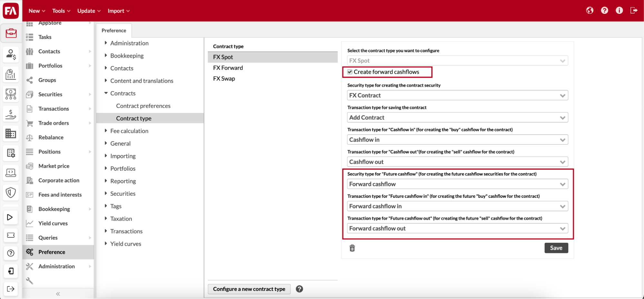The image size is (644, 299).
Task: Select FX Spot in contract type list
Action: pyautogui.click(x=273, y=57)
